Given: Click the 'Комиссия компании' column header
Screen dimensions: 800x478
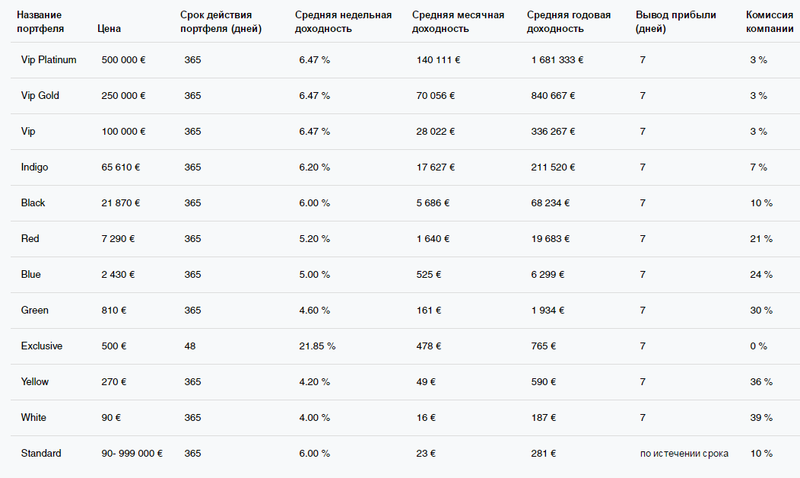Looking at the screenshot, I should tap(770, 22).
